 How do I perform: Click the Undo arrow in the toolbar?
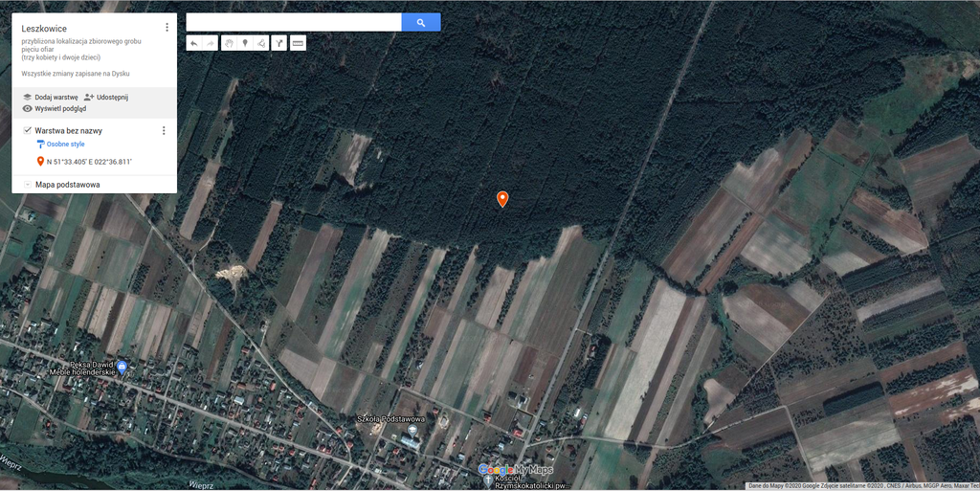point(193,43)
